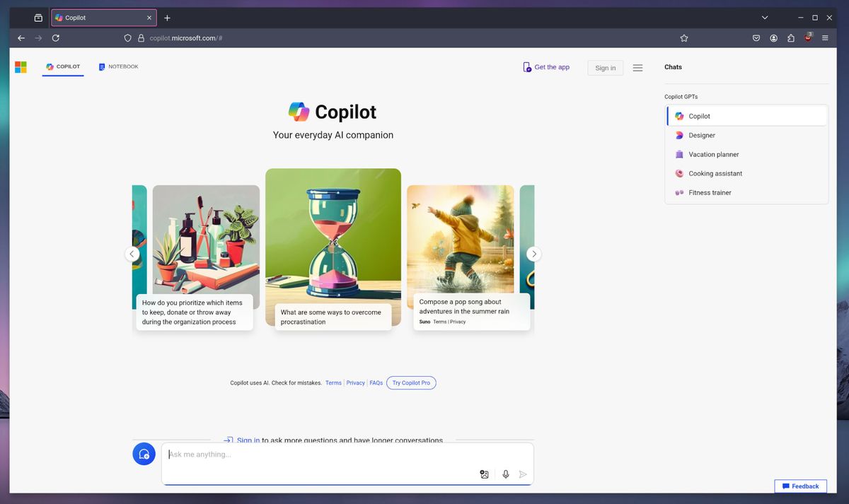Screen dimensions: 849x504
Task: Click the send message arrow icon
Action: 523,474
